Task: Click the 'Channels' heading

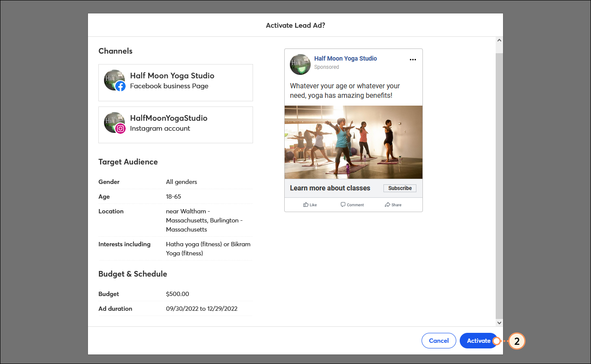Action: click(115, 51)
